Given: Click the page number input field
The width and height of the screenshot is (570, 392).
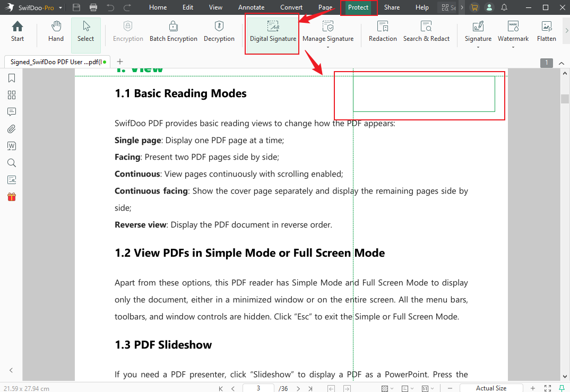Looking at the screenshot, I should pos(258,388).
